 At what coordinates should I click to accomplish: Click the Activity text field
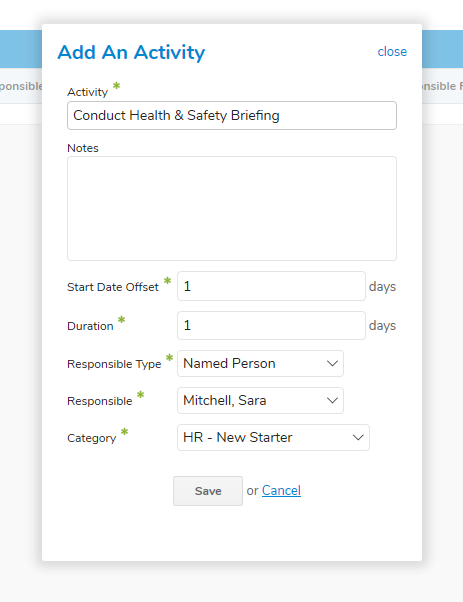click(x=232, y=116)
